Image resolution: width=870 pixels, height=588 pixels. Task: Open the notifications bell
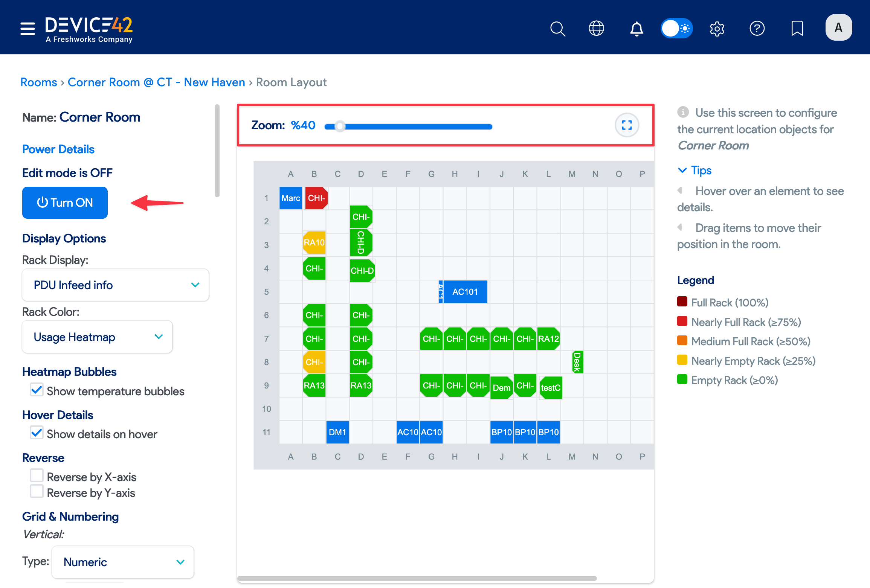pos(636,29)
